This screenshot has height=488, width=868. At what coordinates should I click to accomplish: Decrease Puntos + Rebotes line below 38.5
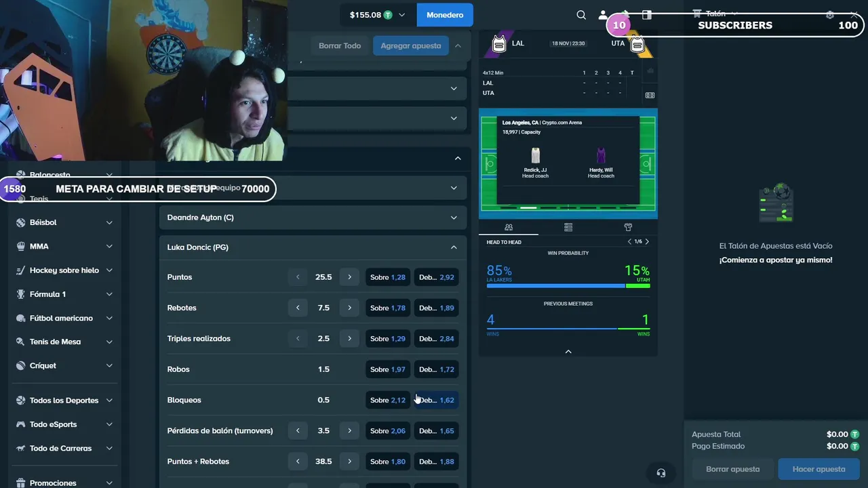click(298, 462)
